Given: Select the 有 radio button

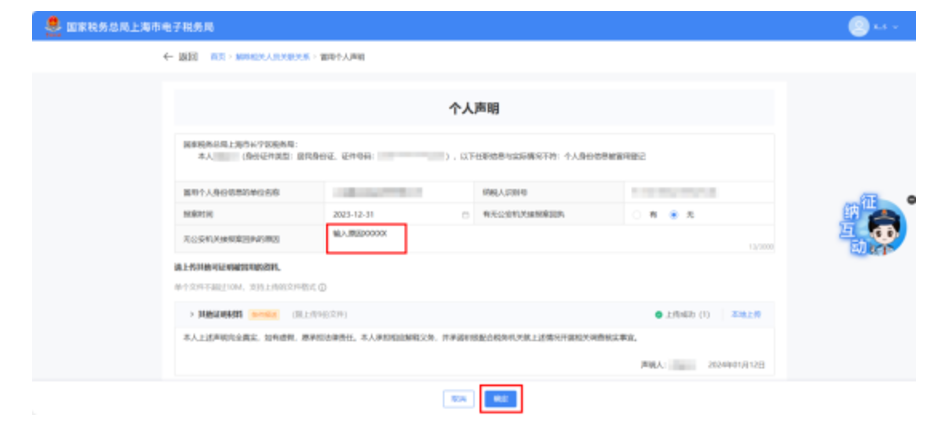Looking at the screenshot, I should [x=636, y=215].
